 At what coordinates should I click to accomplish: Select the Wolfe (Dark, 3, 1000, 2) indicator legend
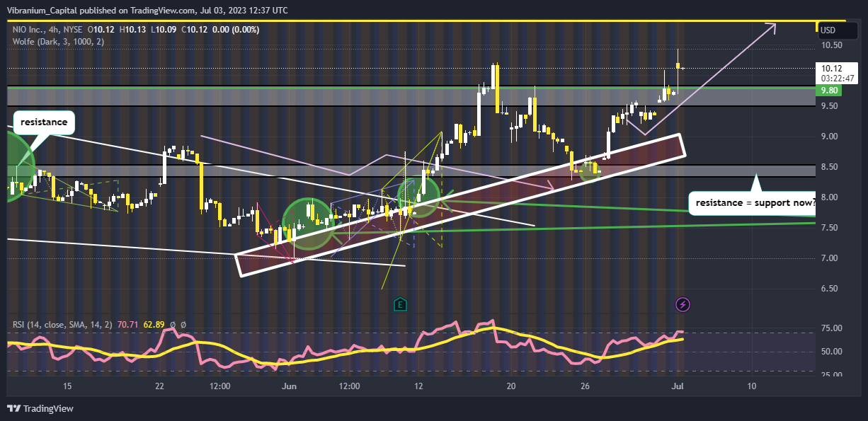59,42
